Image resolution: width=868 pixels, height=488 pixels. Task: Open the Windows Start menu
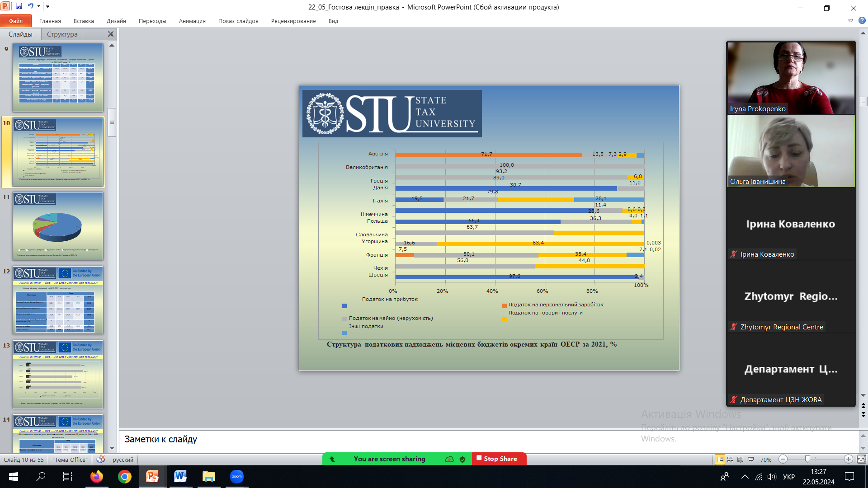14,477
